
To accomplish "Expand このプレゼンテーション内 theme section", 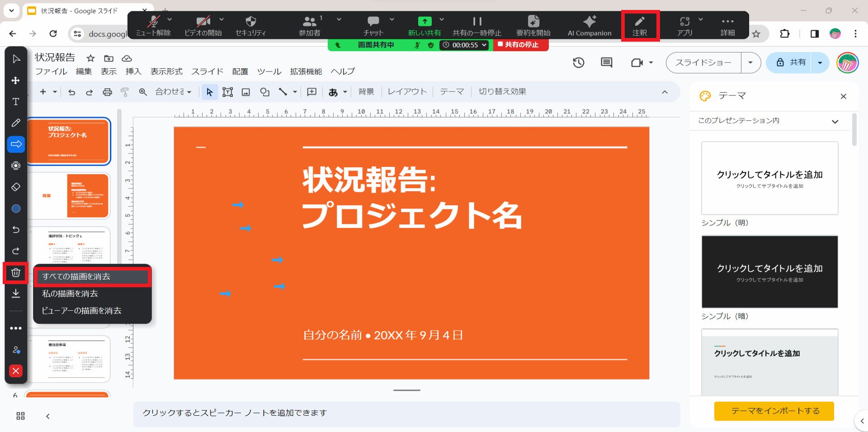I will [x=835, y=121].
